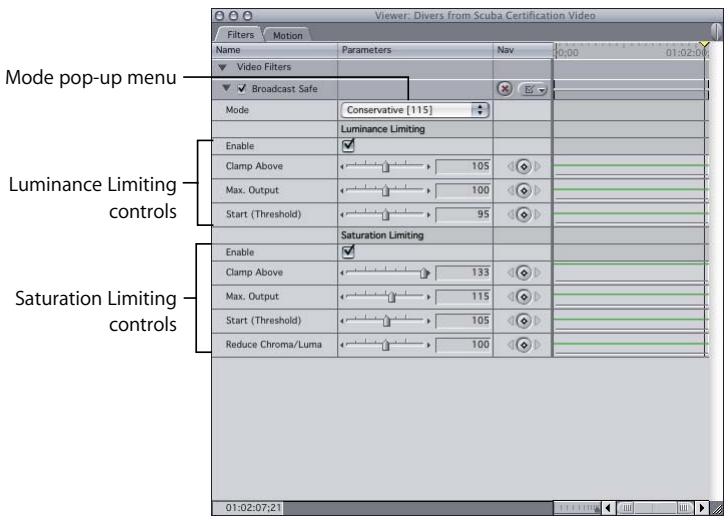Go to previous keyframe for saturation Max. Output
Viewport: 728px width, 520px height.
511,297
